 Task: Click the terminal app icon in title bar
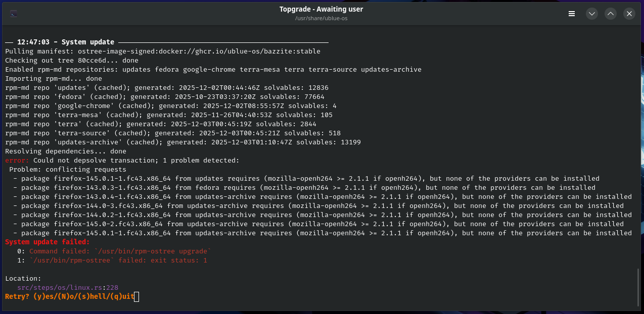(14, 14)
